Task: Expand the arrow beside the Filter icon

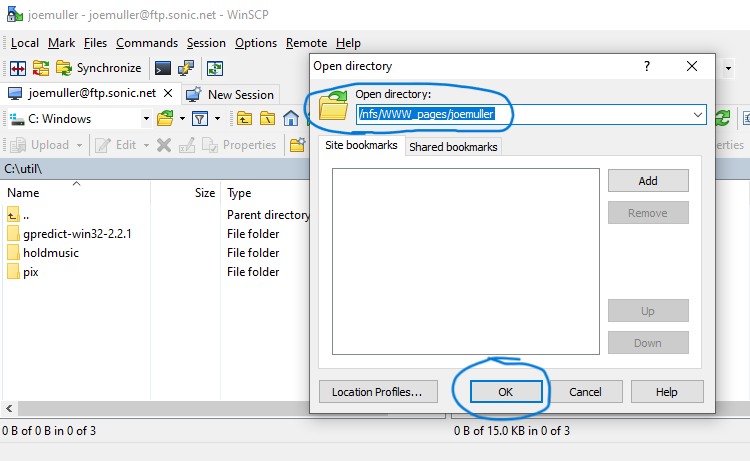Action: (217, 118)
